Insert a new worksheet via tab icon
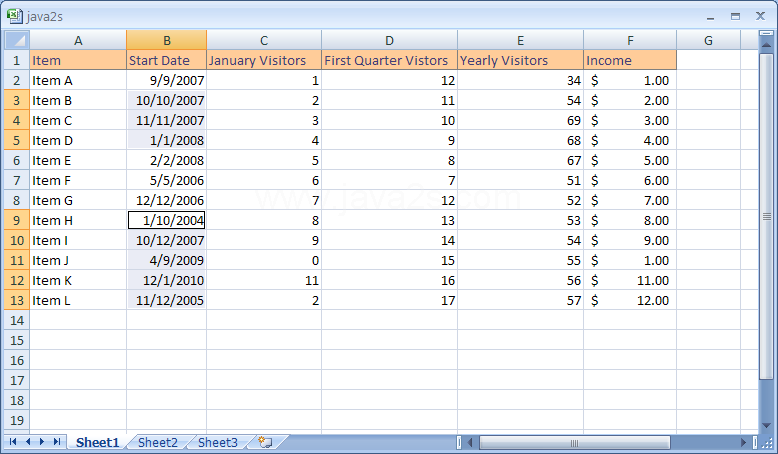The image size is (778, 454). coord(265,442)
